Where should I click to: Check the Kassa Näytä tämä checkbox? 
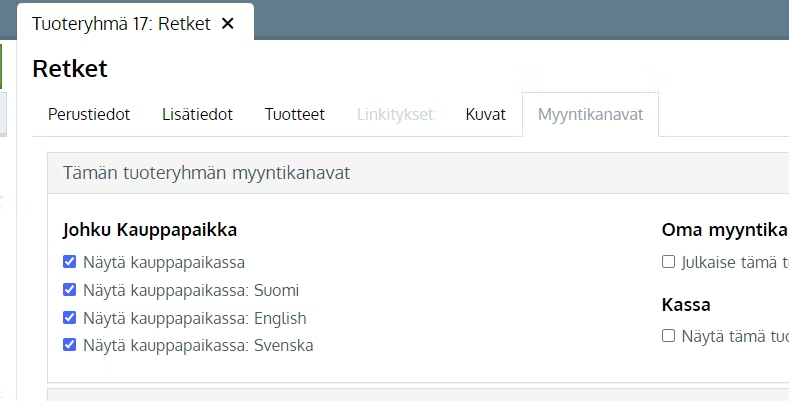tap(668, 336)
